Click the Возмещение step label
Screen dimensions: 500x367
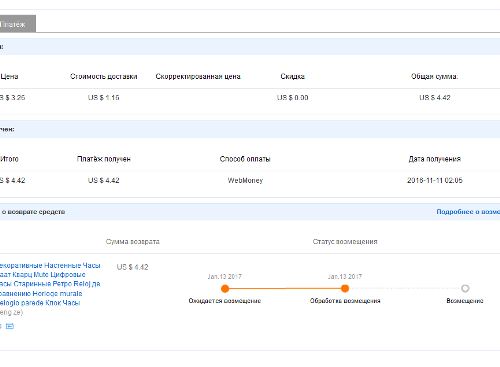465,301
